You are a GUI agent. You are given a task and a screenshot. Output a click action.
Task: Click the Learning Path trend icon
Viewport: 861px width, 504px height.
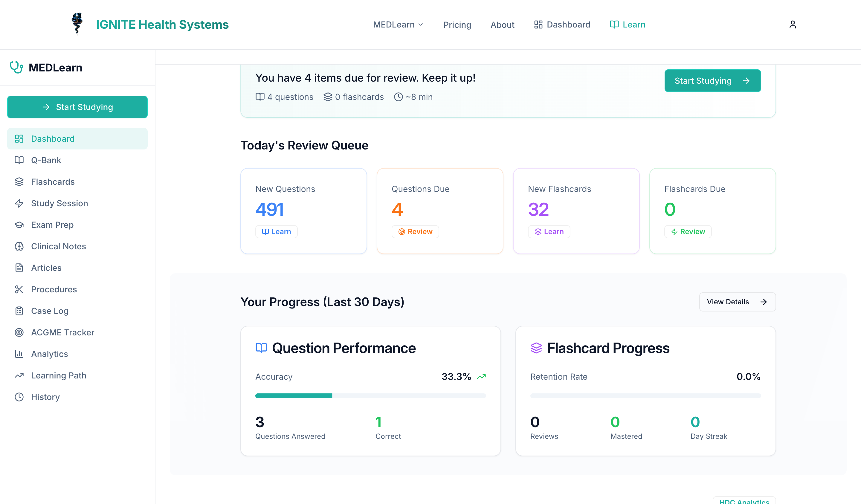(x=19, y=375)
